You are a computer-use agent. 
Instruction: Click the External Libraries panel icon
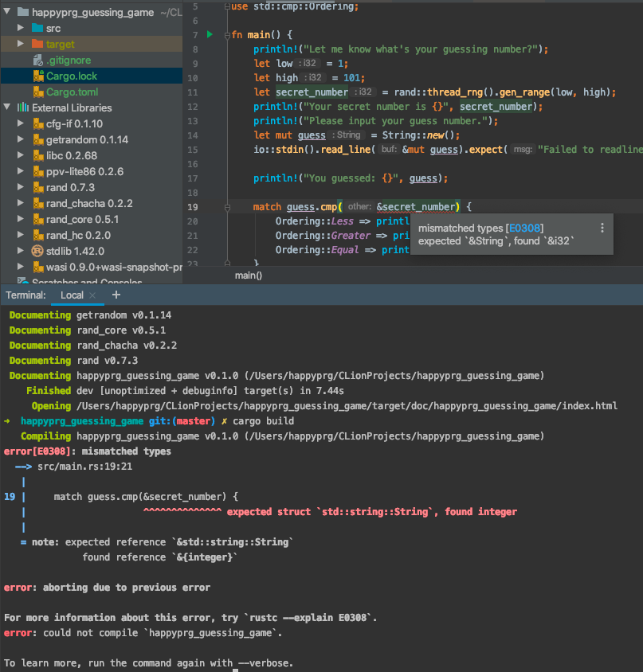pos(24,107)
